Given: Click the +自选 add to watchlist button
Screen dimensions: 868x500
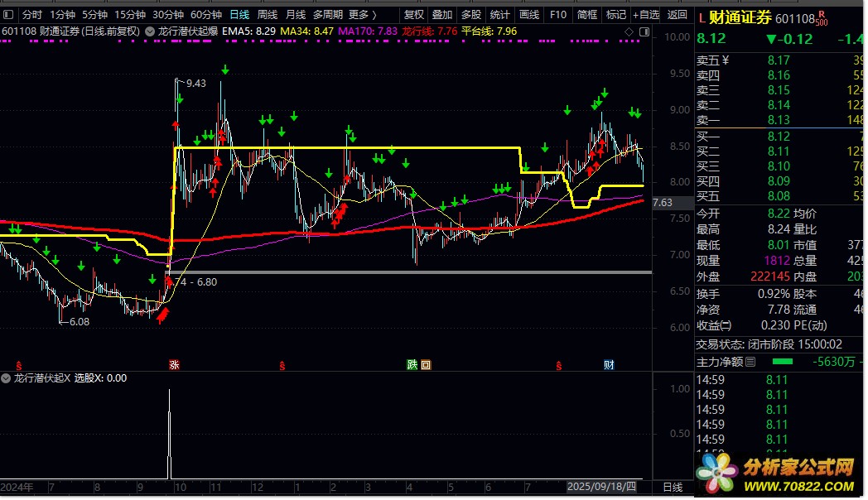Looking at the screenshot, I should [645, 14].
